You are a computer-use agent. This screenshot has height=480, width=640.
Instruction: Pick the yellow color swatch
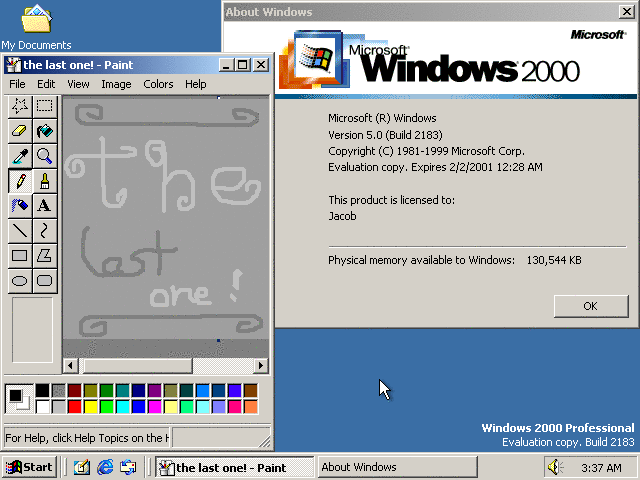click(90, 407)
